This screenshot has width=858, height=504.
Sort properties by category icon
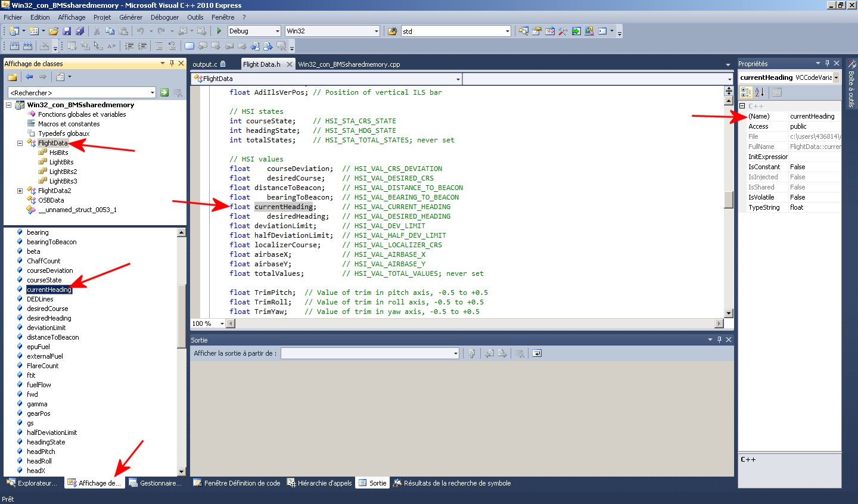click(x=746, y=92)
